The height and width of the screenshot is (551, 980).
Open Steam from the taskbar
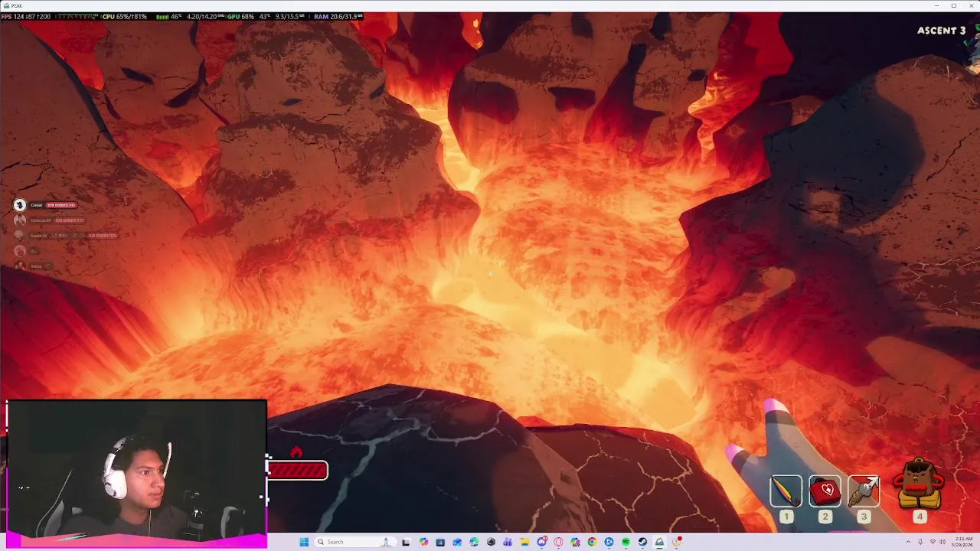[642, 542]
